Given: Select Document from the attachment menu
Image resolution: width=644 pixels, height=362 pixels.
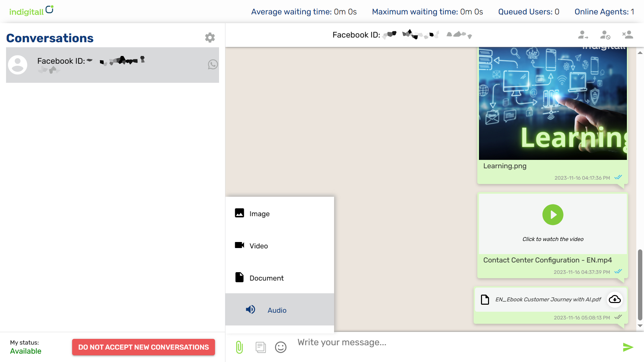Looking at the screenshot, I should pos(280,278).
